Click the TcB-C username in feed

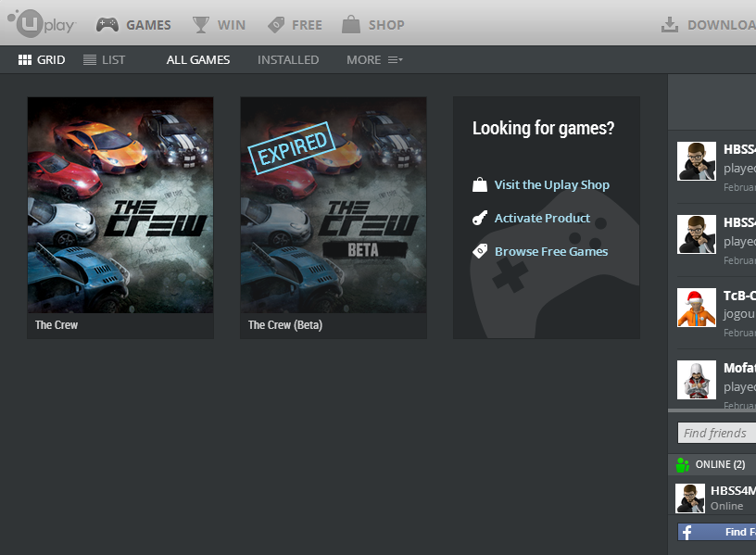tap(739, 296)
